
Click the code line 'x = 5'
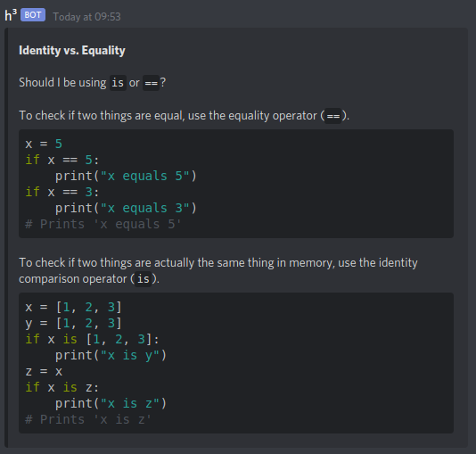click(44, 144)
